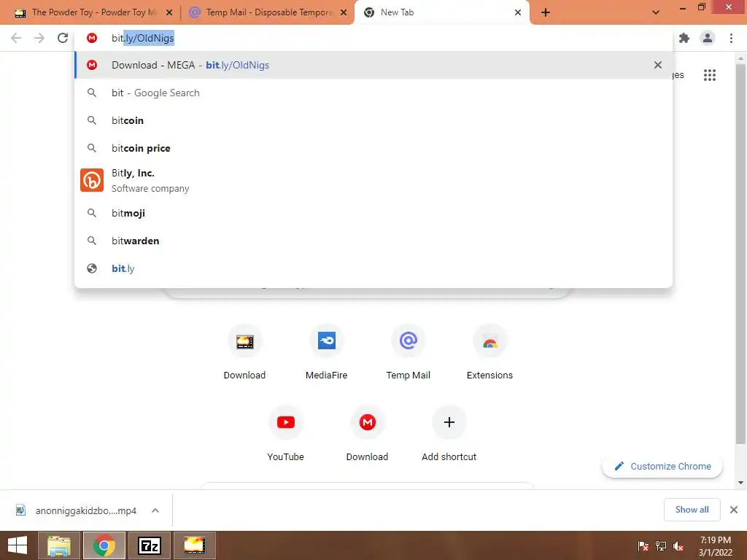Remove the MEGA bit.ly/OldNigs suggestion with X
The height and width of the screenshot is (560, 747).
coord(658,65)
